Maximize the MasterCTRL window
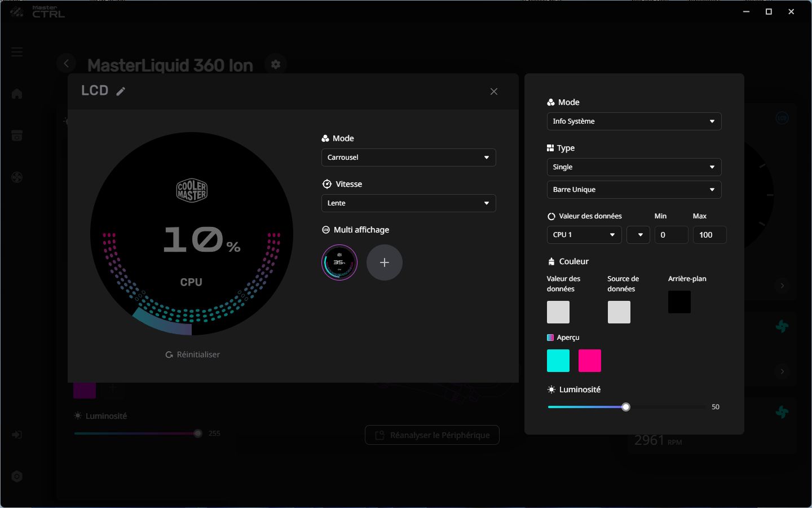812x508 pixels. 769,11
